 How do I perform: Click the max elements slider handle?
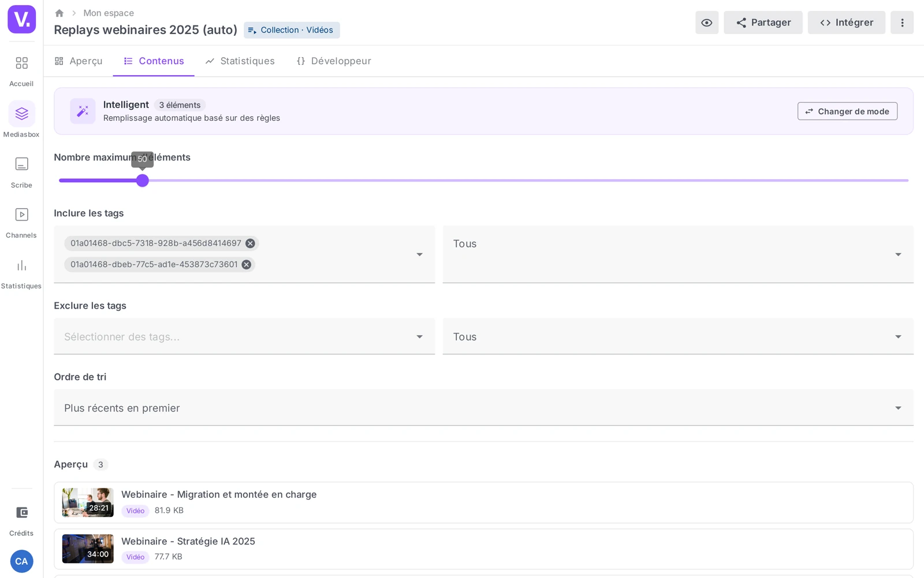pos(143,180)
